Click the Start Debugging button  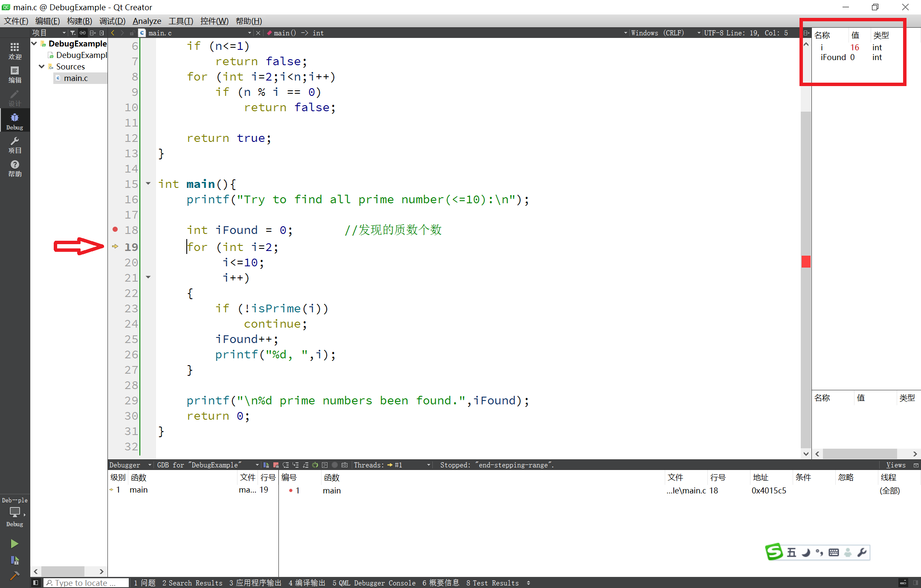coord(14,560)
